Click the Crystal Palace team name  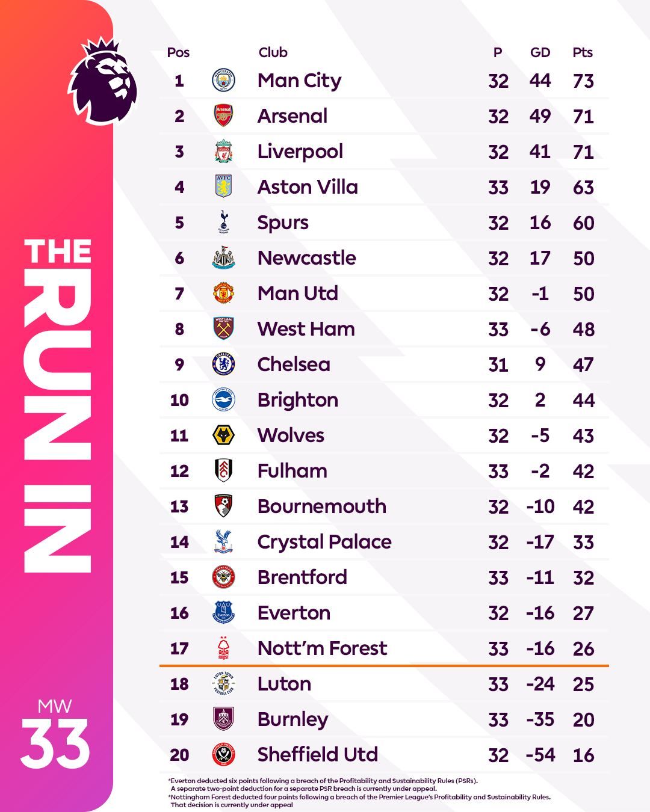coord(324,542)
